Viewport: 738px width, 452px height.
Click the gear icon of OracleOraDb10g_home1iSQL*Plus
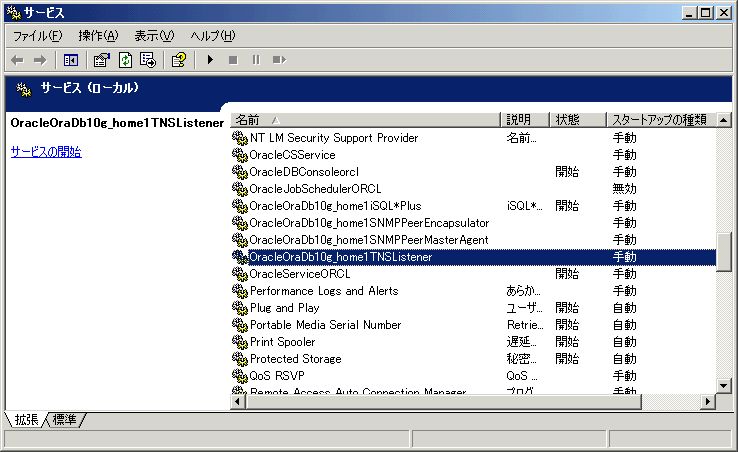pyautogui.click(x=240, y=206)
